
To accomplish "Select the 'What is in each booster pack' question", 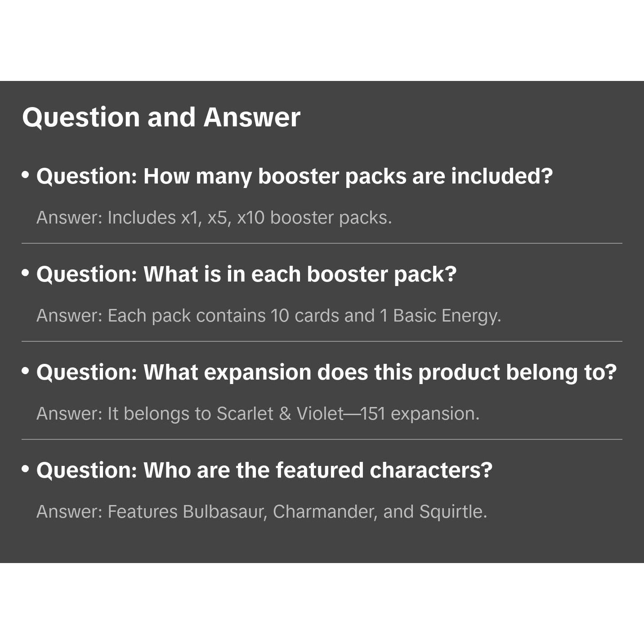I will pyautogui.click(x=246, y=274).
